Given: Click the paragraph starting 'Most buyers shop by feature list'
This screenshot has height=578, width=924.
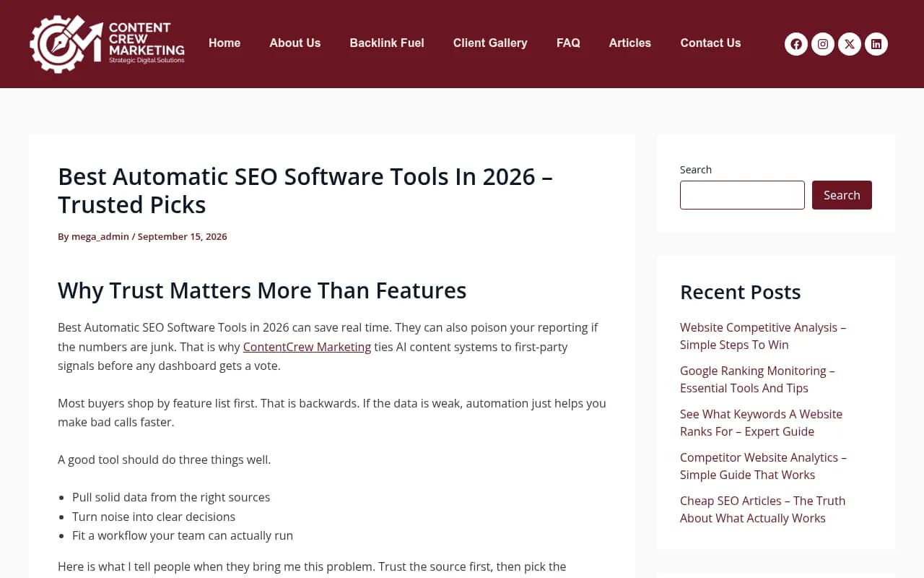Looking at the screenshot, I should pyautogui.click(x=332, y=413).
